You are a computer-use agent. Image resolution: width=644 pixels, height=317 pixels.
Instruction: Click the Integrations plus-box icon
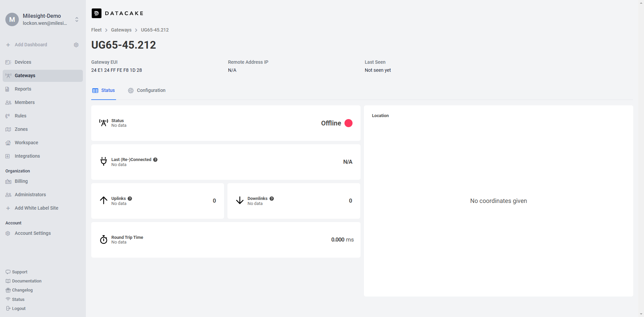coord(8,156)
